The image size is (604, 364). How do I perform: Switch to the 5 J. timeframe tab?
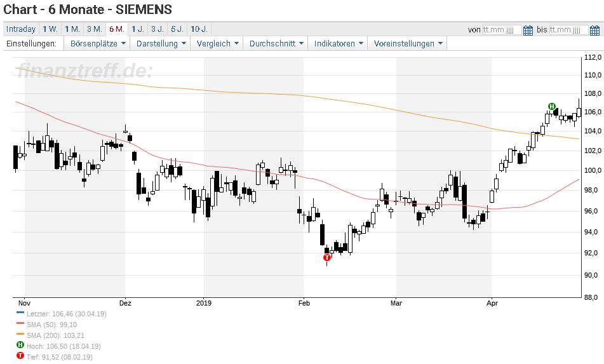[177, 29]
